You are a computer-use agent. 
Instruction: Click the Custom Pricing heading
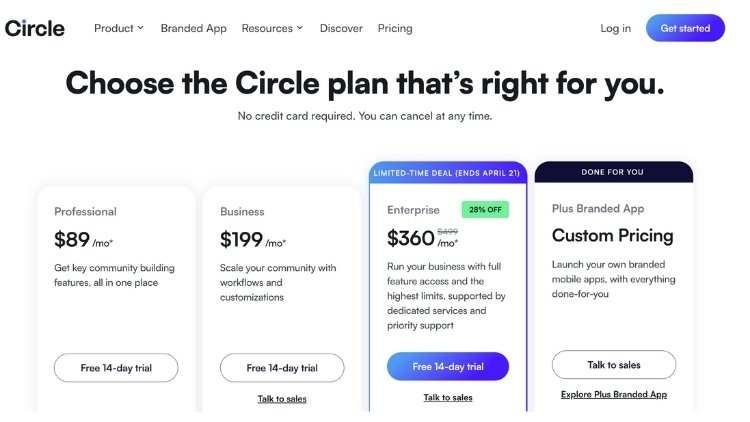[x=612, y=236]
